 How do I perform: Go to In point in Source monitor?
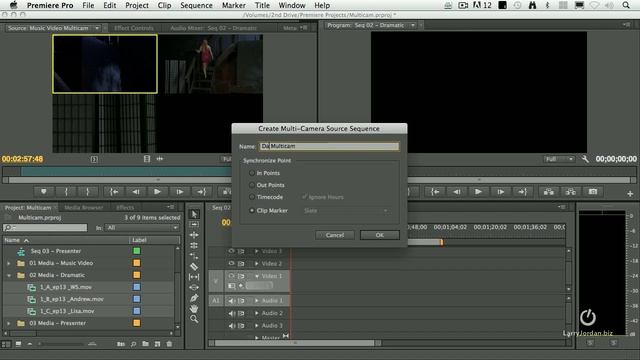[114, 191]
